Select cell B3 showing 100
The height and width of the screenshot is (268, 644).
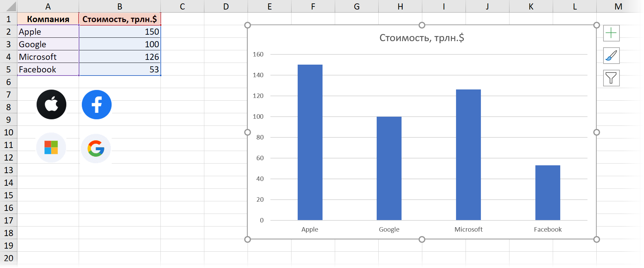tap(120, 44)
